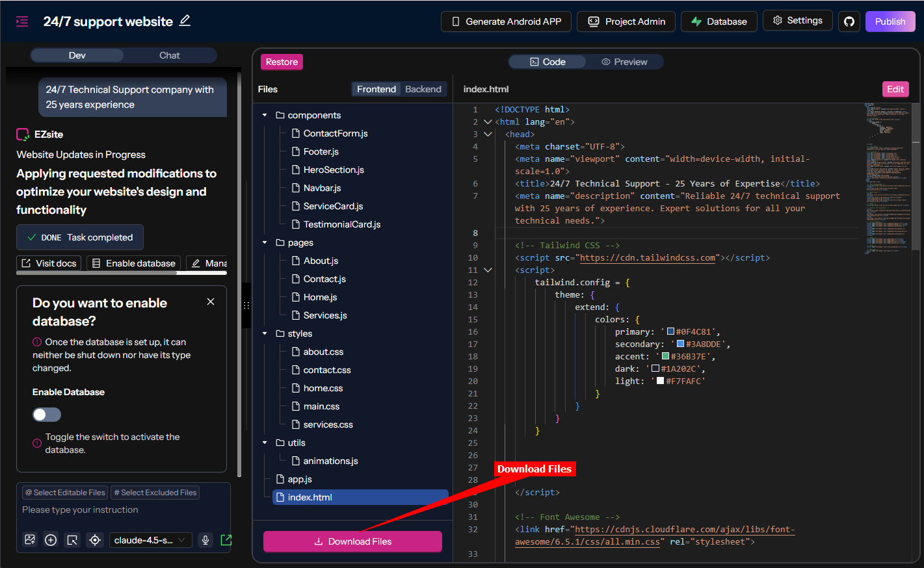Switch to Preview view mode

(624, 62)
